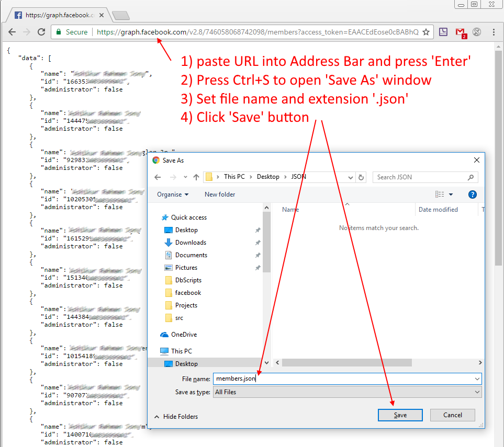Image resolution: width=504 pixels, height=447 pixels.
Task: Unpin Desktop using its pin icon
Action: (257, 230)
